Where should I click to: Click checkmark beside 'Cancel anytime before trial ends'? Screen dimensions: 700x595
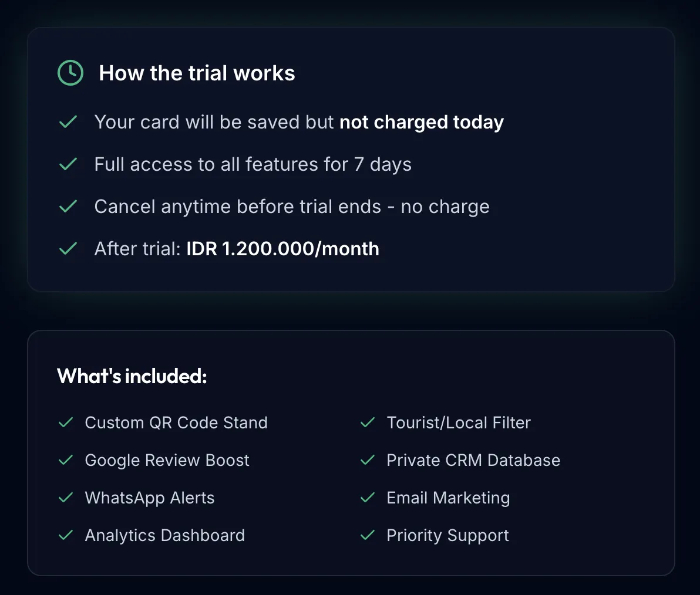68,206
